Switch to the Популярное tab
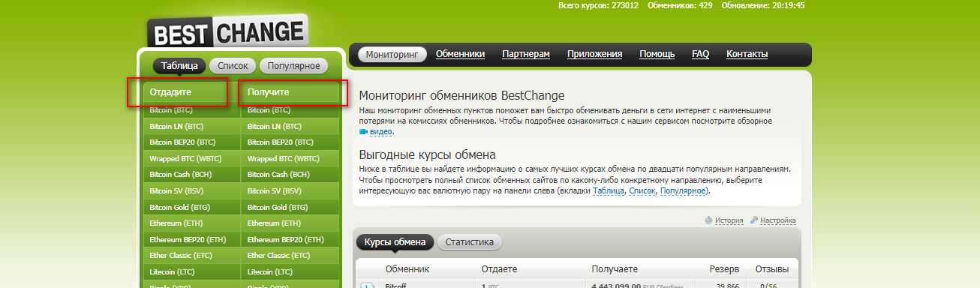This screenshot has height=288, width=980. pos(294,66)
